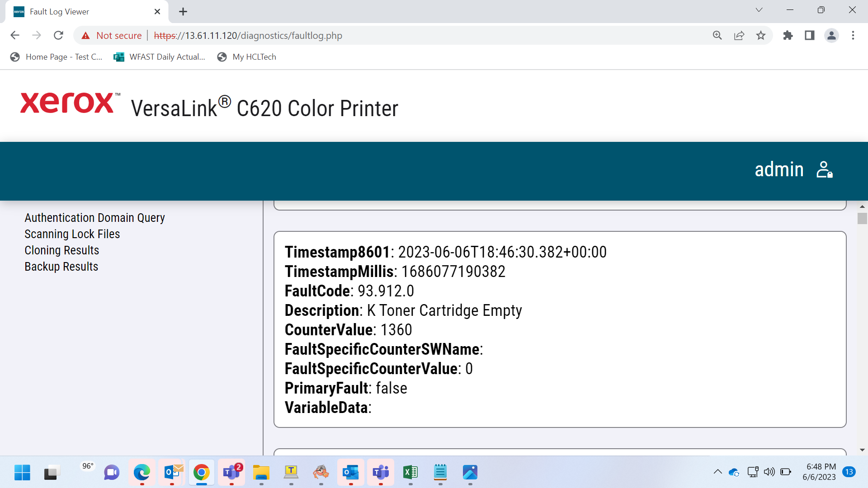Reload the fault log page

pyautogui.click(x=58, y=35)
